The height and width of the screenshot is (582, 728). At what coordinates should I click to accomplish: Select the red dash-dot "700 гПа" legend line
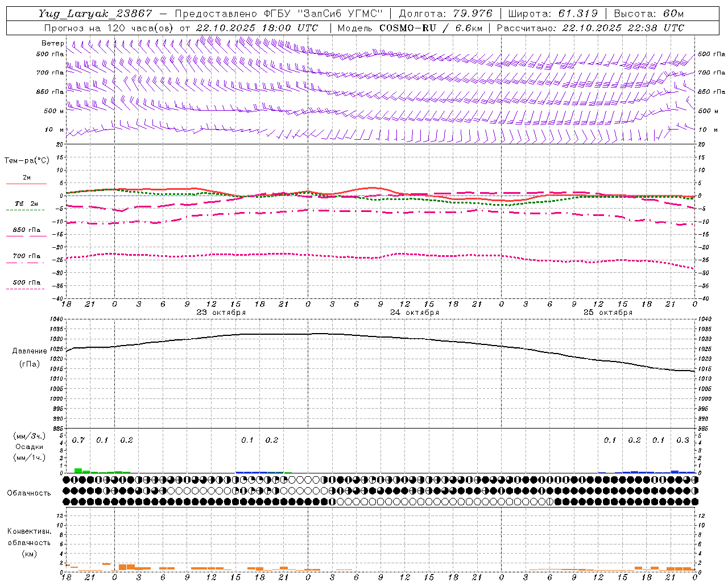point(25,263)
